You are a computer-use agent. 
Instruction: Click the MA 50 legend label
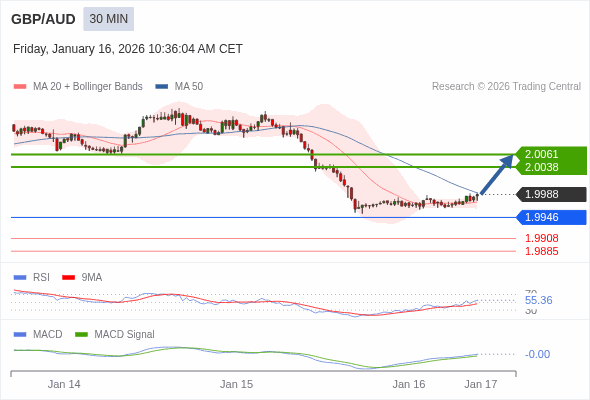click(189, 87)
